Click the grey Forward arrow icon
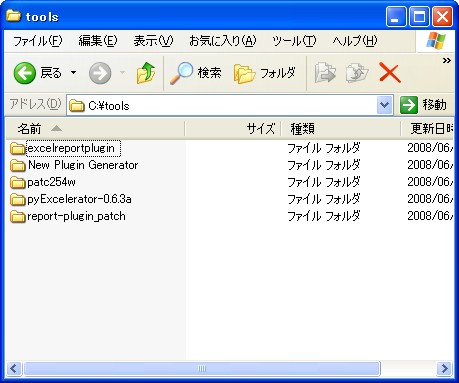The image size is (459, 383). tap(100, 73)
